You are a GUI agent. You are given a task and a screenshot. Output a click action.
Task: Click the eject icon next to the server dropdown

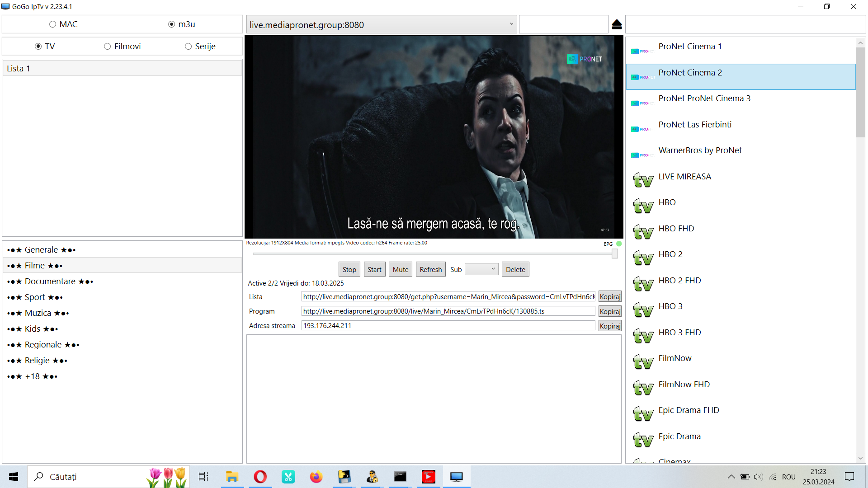[x=617, y=24]
